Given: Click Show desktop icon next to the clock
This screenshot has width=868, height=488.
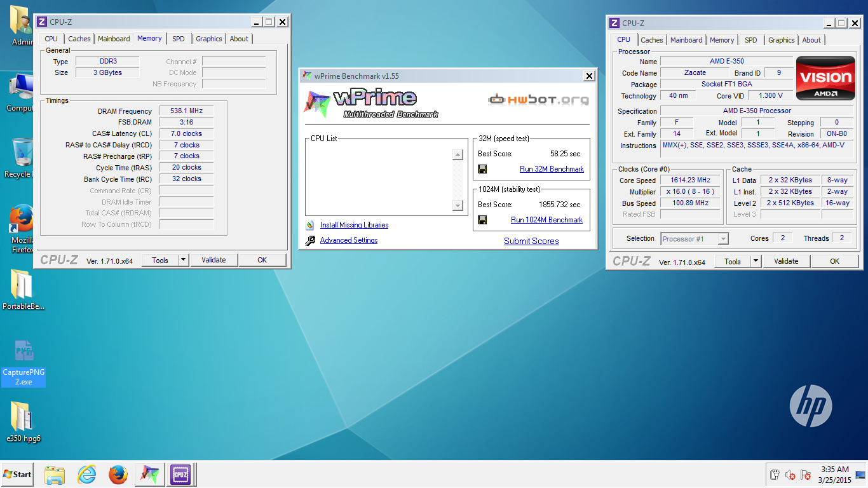Looking at the screenshot, I should coord(861,475).
